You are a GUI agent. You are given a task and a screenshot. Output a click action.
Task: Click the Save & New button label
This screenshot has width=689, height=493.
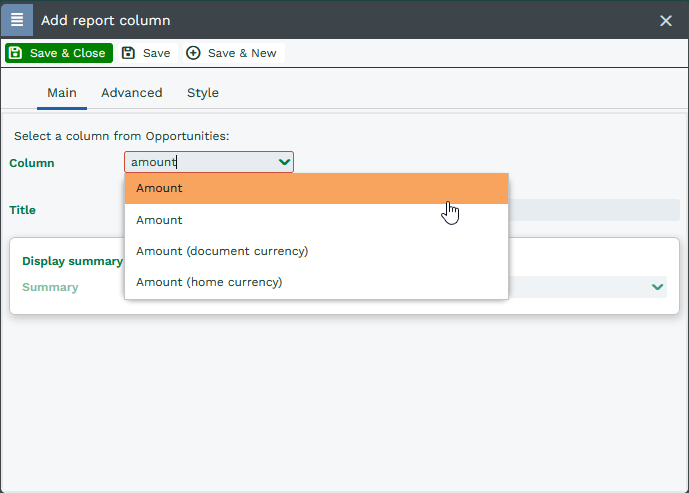[x=242, y=53]
